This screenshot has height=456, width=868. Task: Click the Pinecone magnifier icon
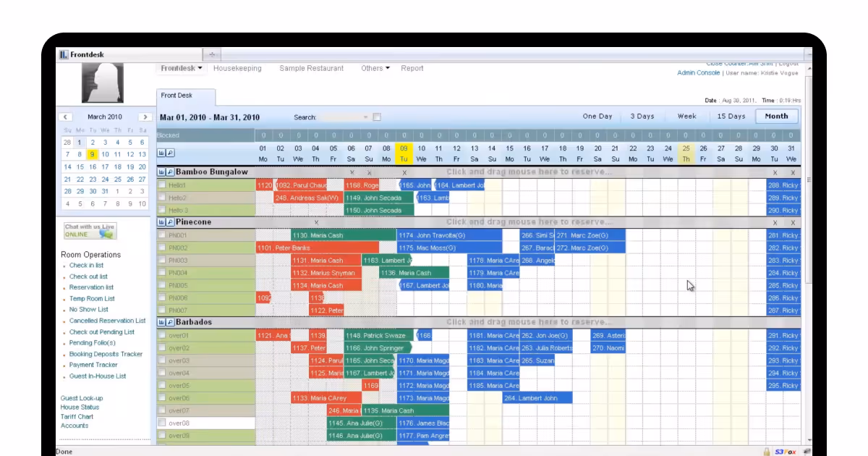(x=170, y=222)
